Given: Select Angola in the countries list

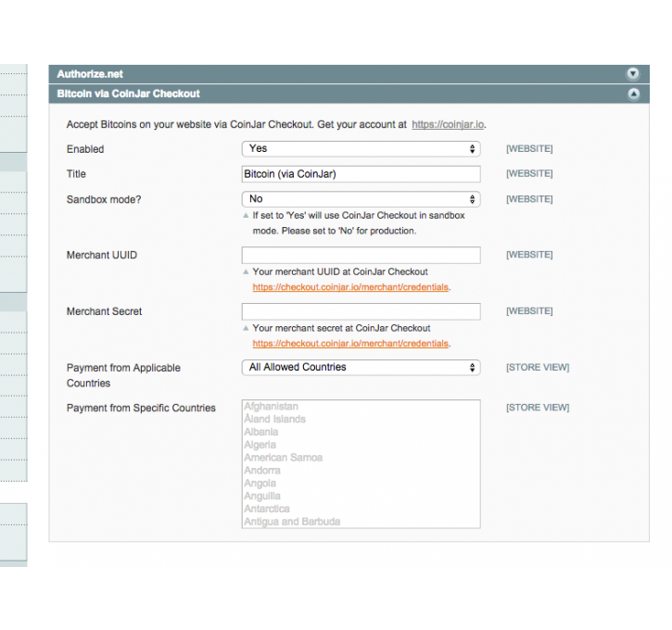Looking at the screenshot, I should [x=361, y=483].
